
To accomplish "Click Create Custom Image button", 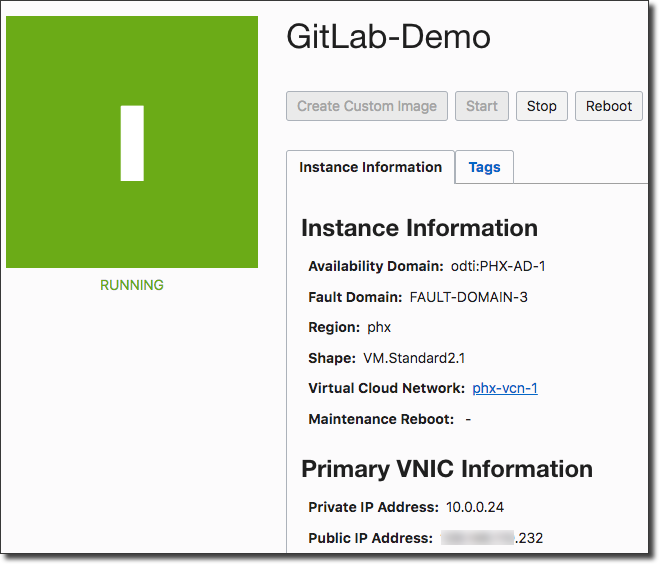I will point(367,106).
